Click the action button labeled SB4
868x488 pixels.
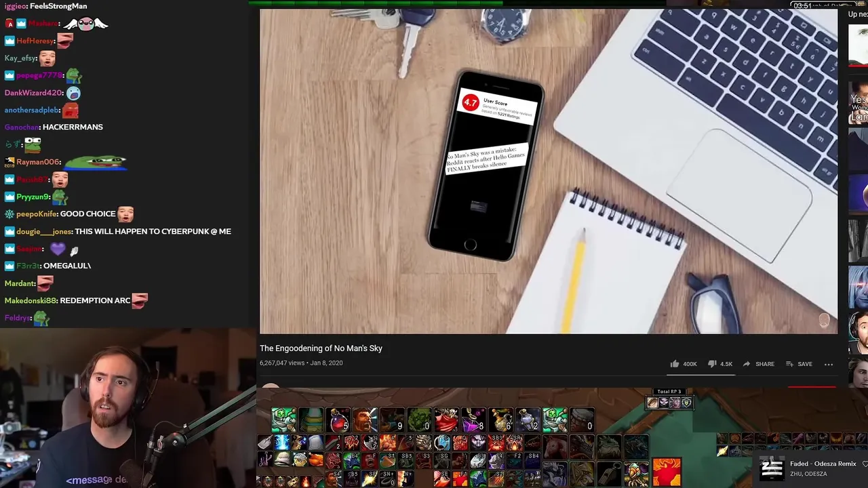(533, 460)
